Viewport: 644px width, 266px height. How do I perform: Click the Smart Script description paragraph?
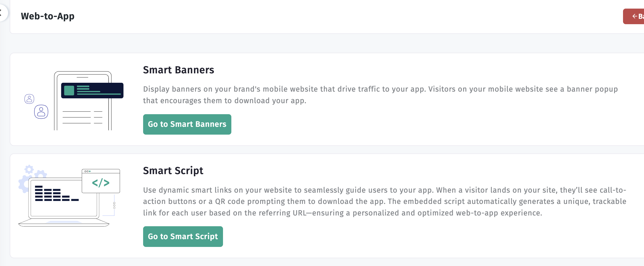click(x=385, y=201)
